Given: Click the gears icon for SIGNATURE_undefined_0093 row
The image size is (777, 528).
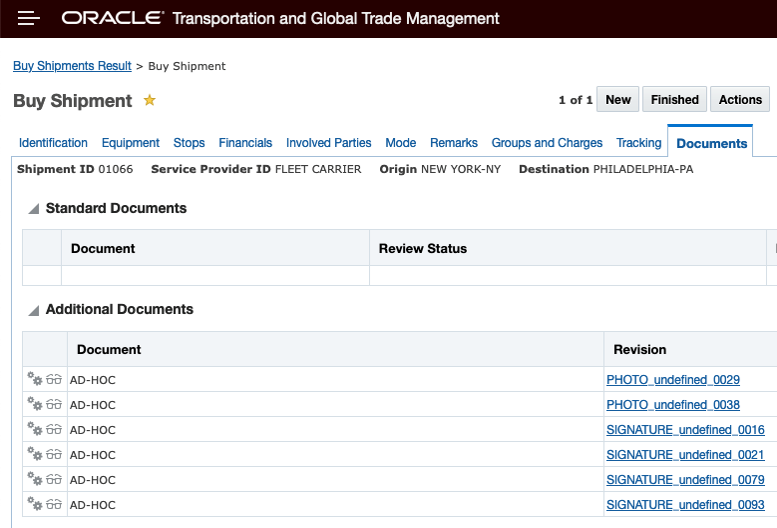Looking at the screenshot, I should tap(35, 504).
